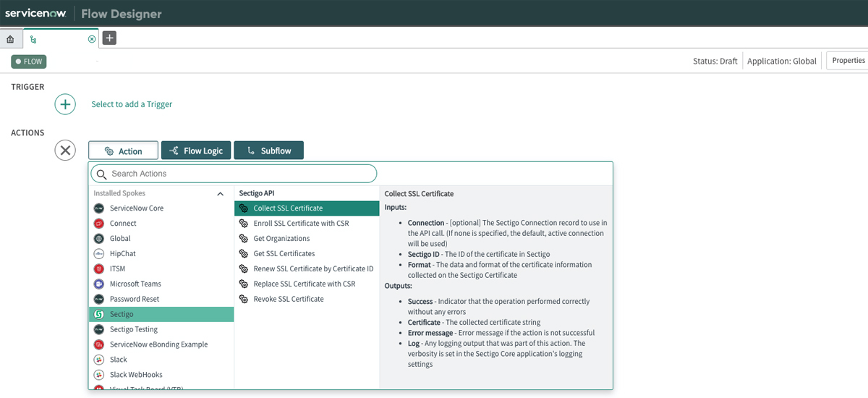Click the Slack spoke icon
The height and width of the screenshot is (398, 868).
point(99,360)
